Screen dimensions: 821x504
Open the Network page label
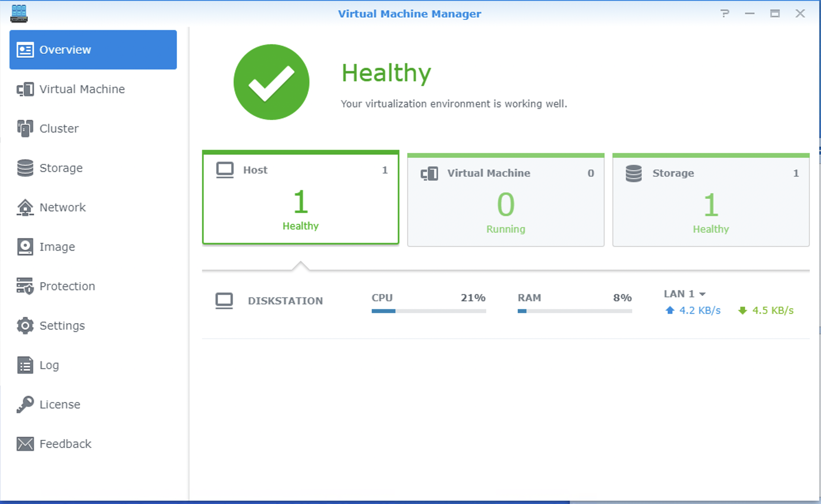pos(62,207)
